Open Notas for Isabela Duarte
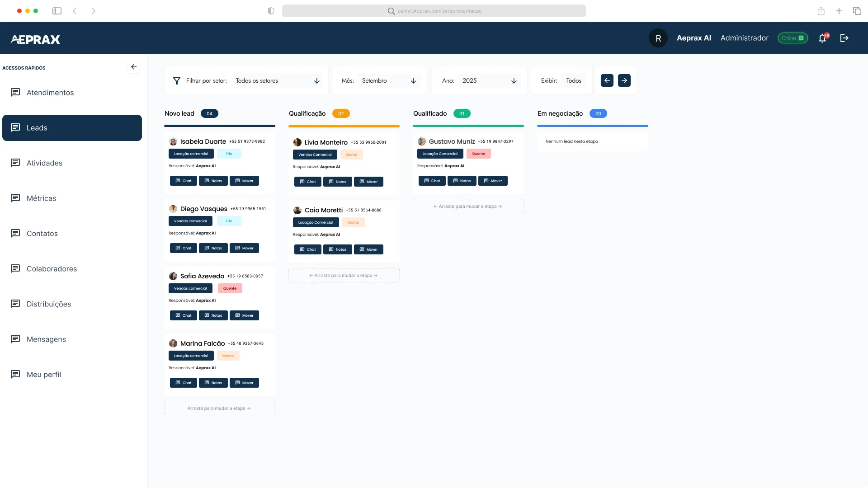The width and height of the screenshot is (868, 488). 213,181
